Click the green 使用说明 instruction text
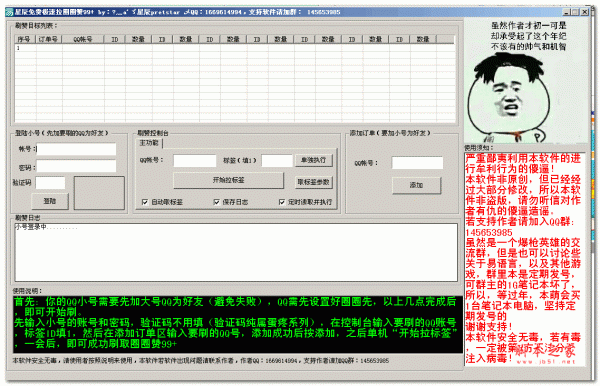The width and height of the screenshot is (600, 386). [x=238, y=324]
